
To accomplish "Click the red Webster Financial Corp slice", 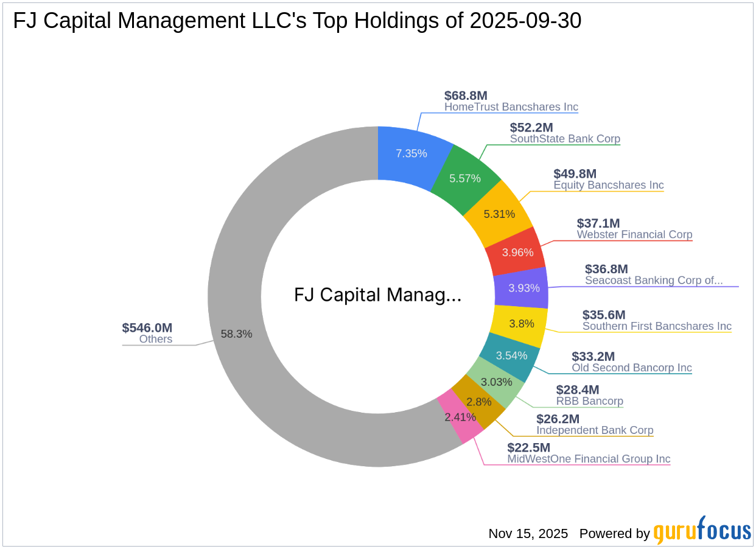I will click(517, 252).
